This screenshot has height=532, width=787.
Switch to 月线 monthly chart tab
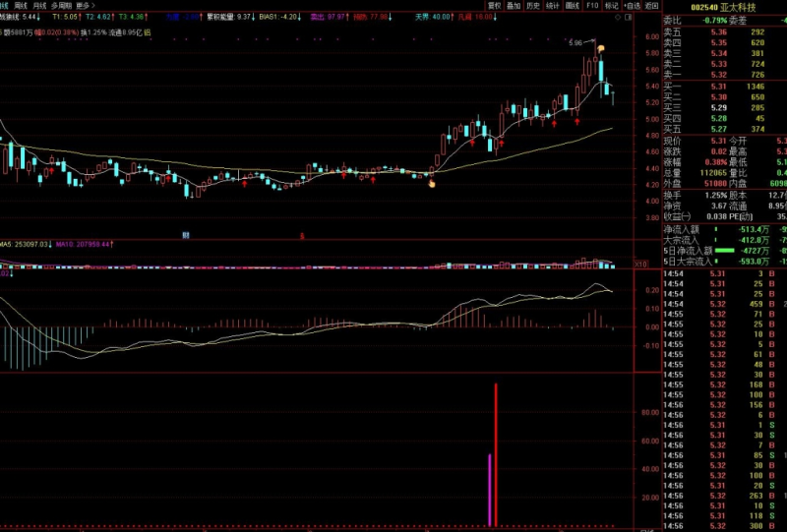(x=39, y=5)
